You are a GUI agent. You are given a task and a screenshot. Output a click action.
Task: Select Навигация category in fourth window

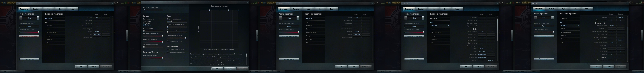click(440, 39)
